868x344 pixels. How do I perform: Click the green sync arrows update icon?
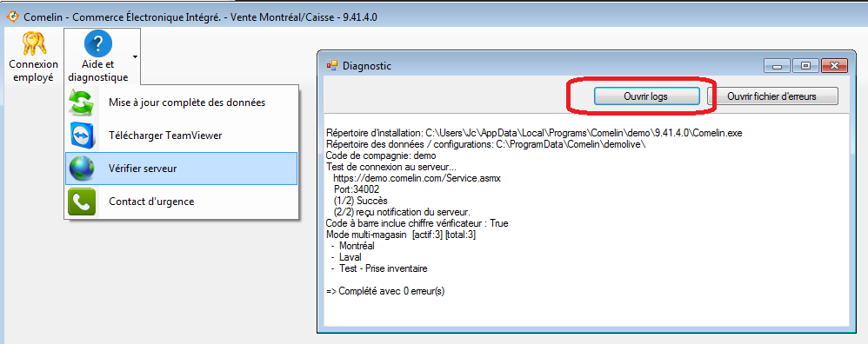click(82, 103)
